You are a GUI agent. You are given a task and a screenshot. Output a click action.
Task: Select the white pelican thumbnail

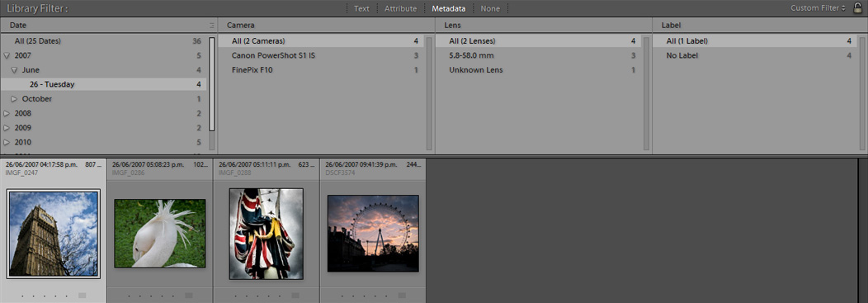(160, 233)
